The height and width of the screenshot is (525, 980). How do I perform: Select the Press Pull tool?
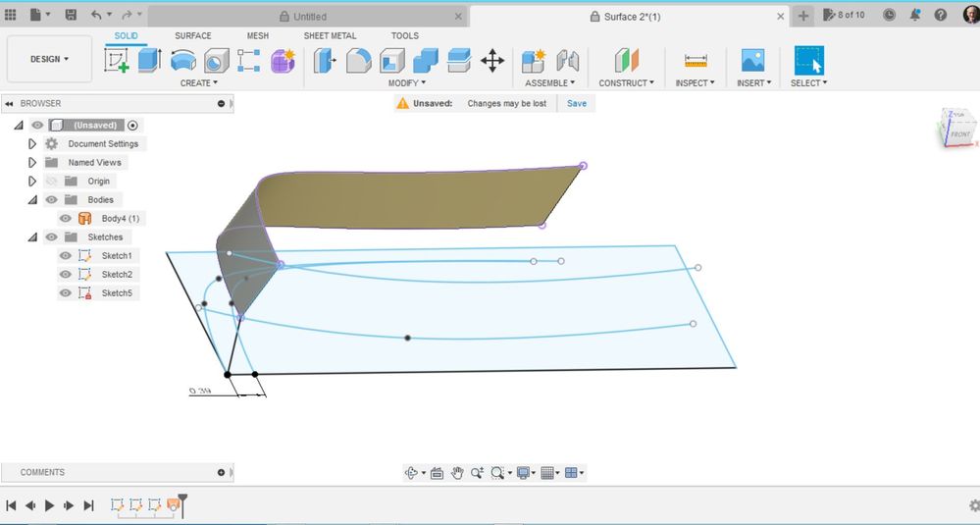325,61
